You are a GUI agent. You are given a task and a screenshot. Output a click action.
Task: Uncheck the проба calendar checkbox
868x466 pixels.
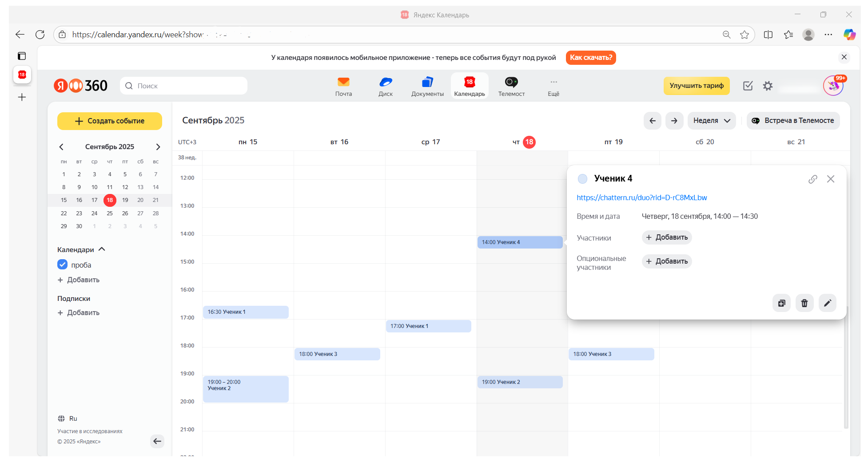(62, 265)
